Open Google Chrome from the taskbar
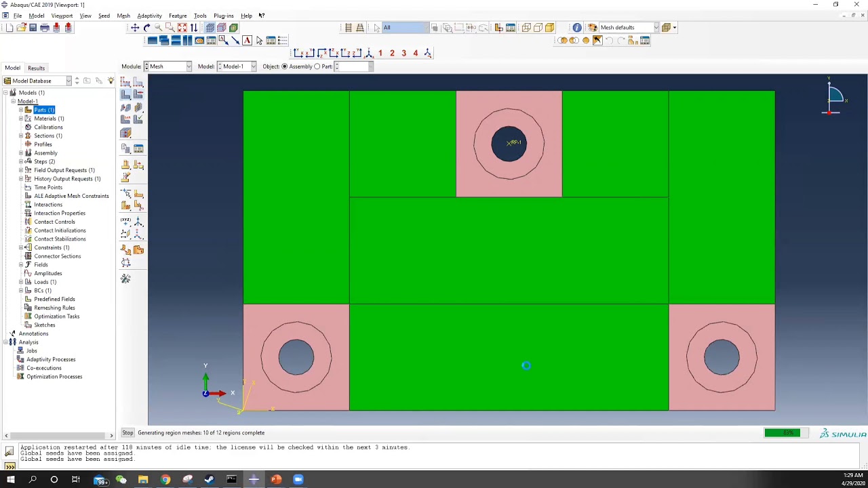Image resolution: width=868 pixels, height=488 pixels. 165,480
